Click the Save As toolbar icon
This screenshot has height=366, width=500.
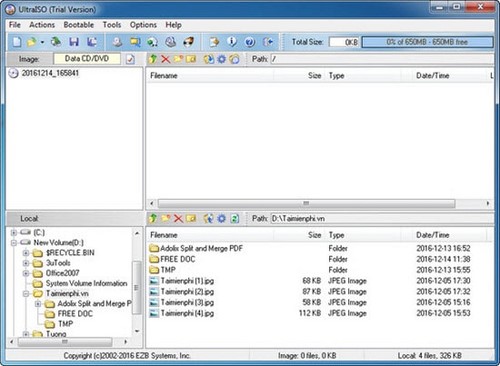[92, 42]
